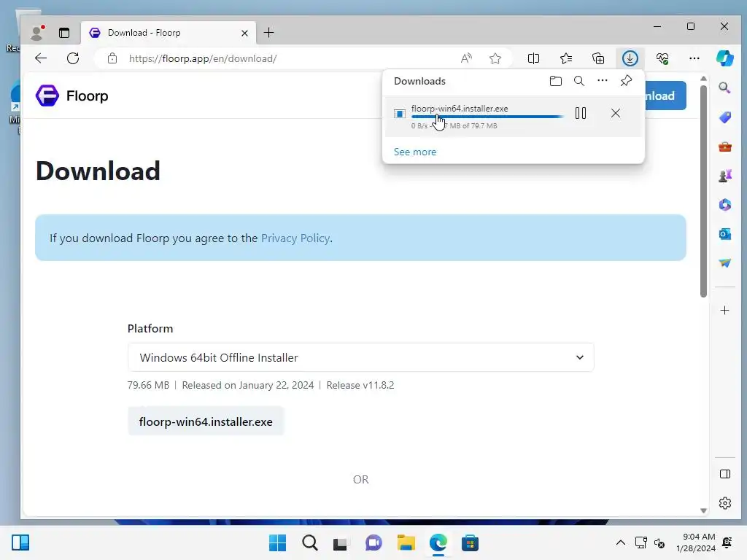Screen dimensions: 747x560
Task: Open the tab actions menu icon
Action: 64,33
